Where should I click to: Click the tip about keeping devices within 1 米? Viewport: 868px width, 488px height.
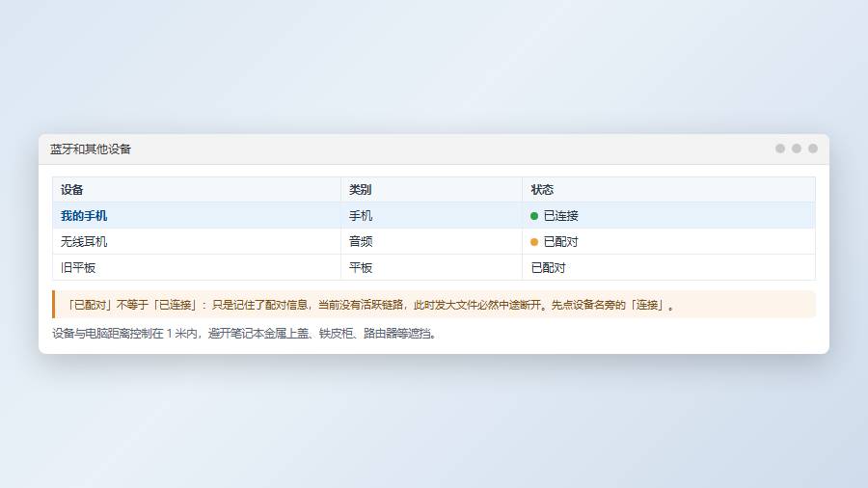coord(245,334)
